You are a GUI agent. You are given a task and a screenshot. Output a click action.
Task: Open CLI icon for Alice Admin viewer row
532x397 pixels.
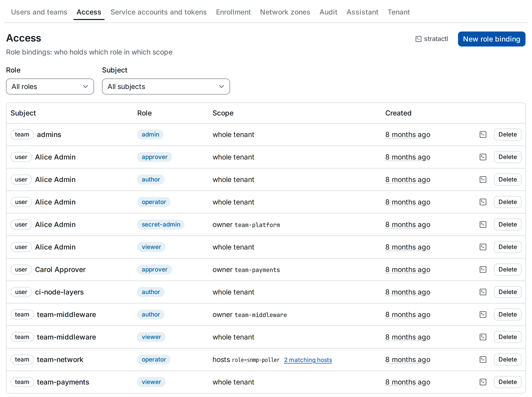coord(483,247)
